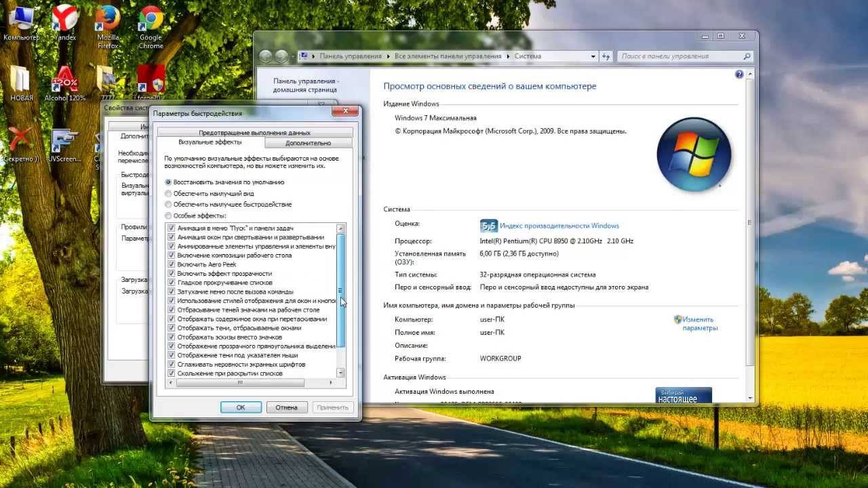The image size is (868, 488).
Task: Open the Компьютер desktop icon
Action: coord(20,22)
